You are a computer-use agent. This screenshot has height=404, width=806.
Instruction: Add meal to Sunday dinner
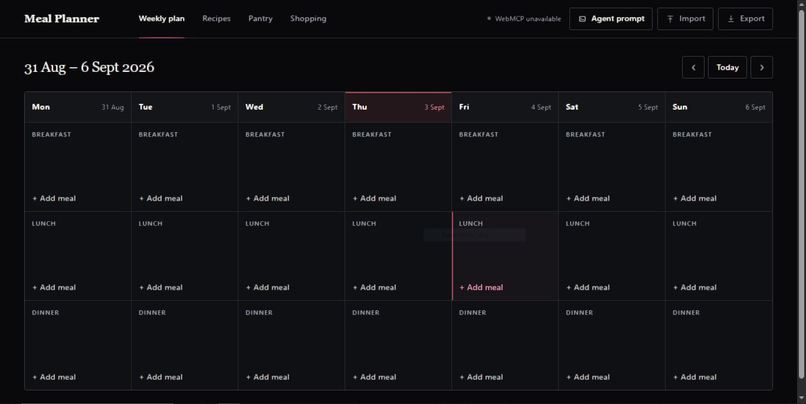[x=695, y=377]
